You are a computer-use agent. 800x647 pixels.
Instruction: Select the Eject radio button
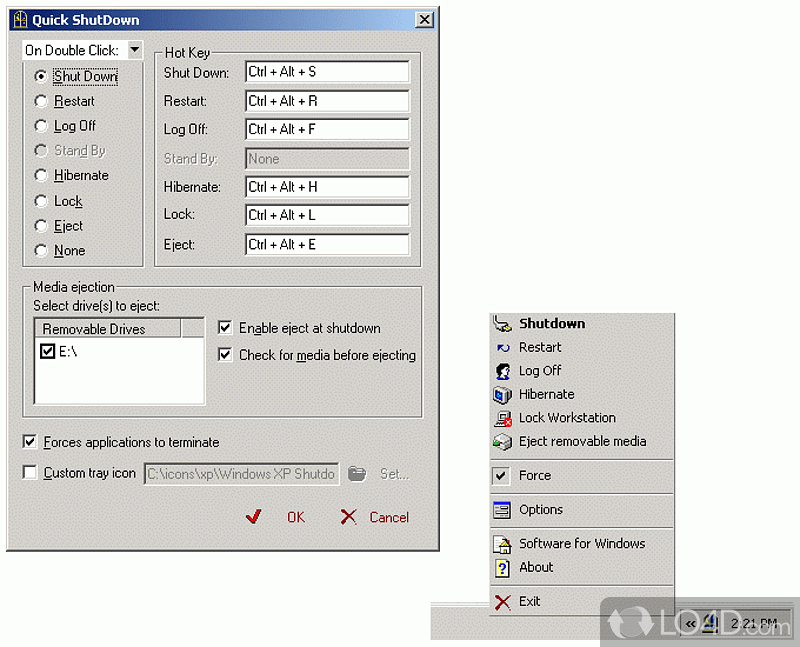(40, 226)
